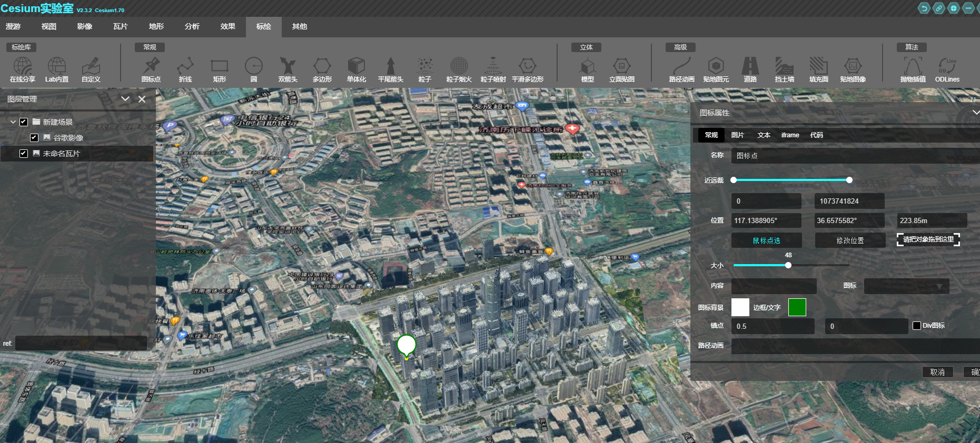Open the 其他 menu
Image resolution: width=980 pixels, height=443 pixels.
pyautogui.click(x=300, y=26)
